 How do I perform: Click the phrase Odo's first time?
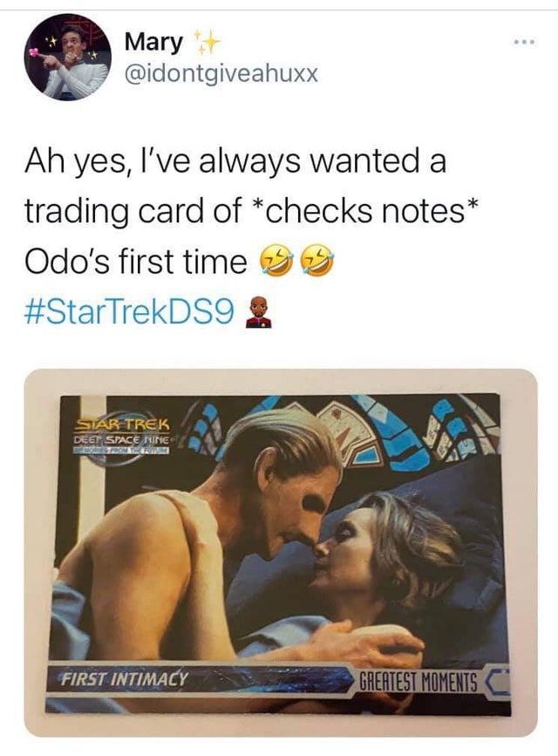point(136,262)
